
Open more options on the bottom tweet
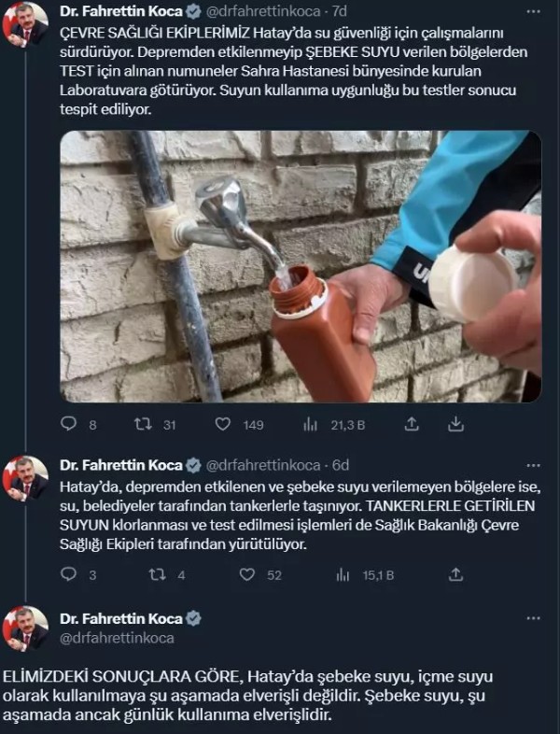[x=533, y=618]
